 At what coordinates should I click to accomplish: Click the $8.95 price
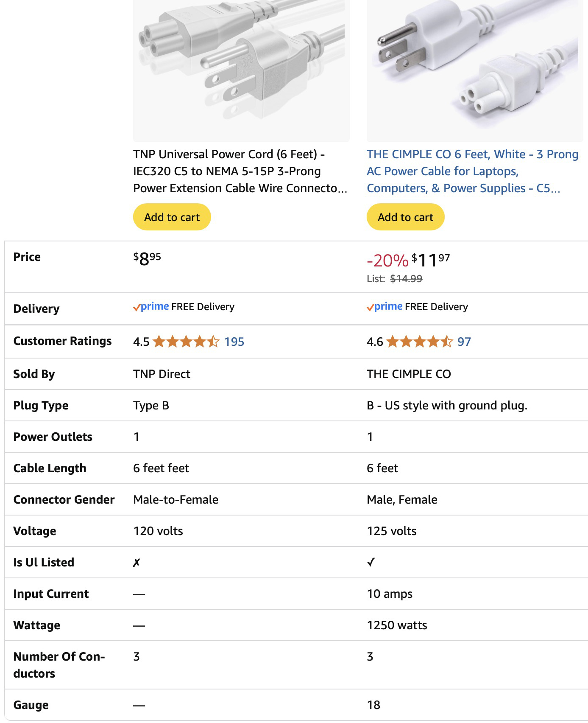coord(147,258)
